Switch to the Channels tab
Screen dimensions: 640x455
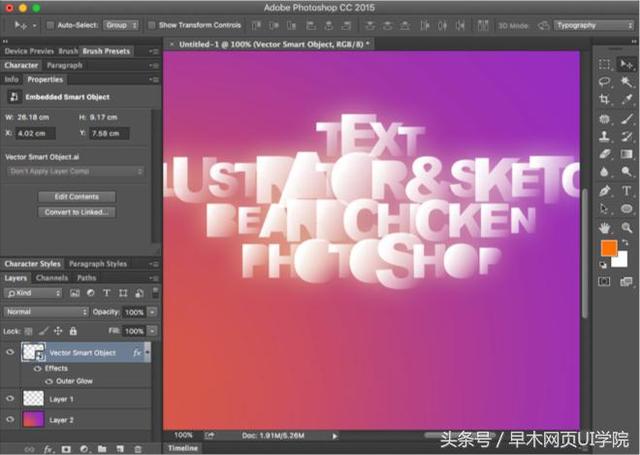click(52, 278)
